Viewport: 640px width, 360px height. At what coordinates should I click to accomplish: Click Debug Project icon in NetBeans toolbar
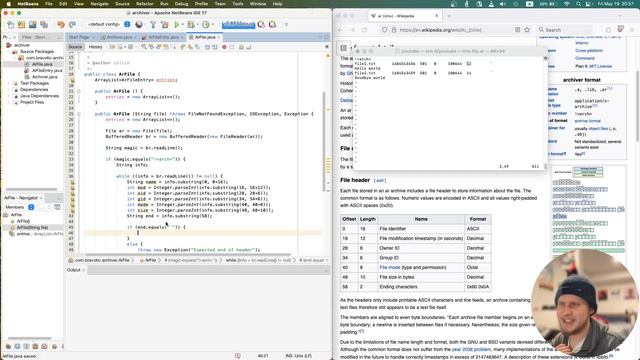[190, 24]
